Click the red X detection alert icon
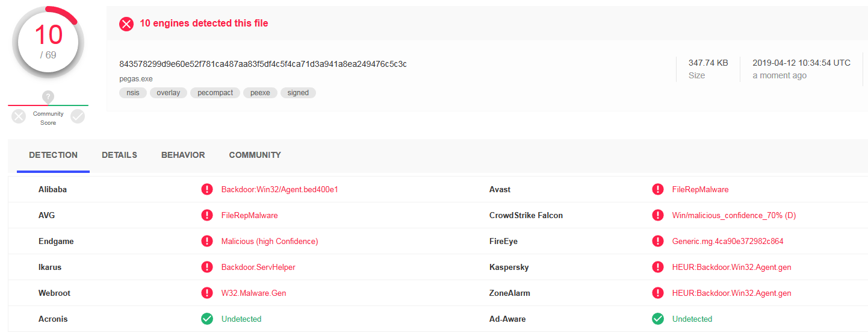This screenshot has width=868, height=332. pyautogui.click(x=126, y=23)
